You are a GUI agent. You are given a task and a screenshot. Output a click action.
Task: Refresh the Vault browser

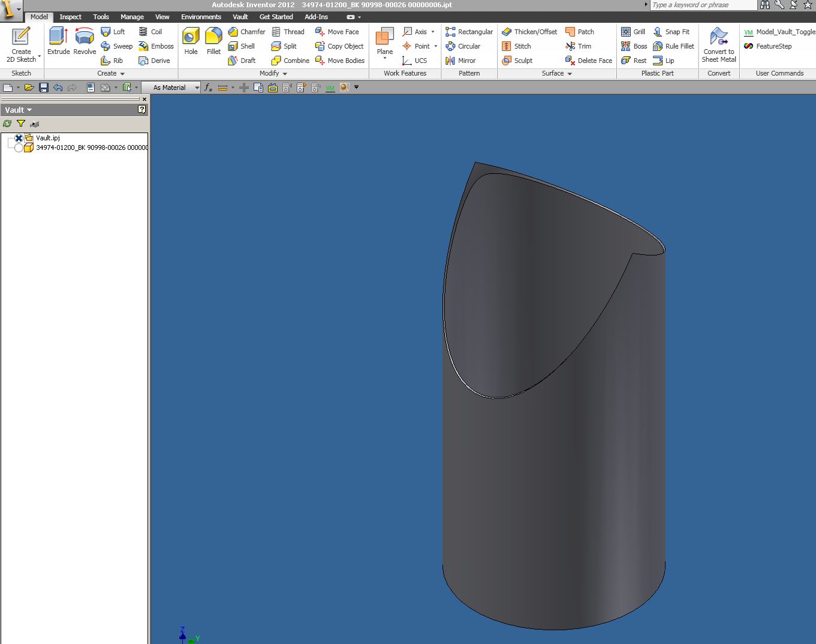tap(7, 124)
